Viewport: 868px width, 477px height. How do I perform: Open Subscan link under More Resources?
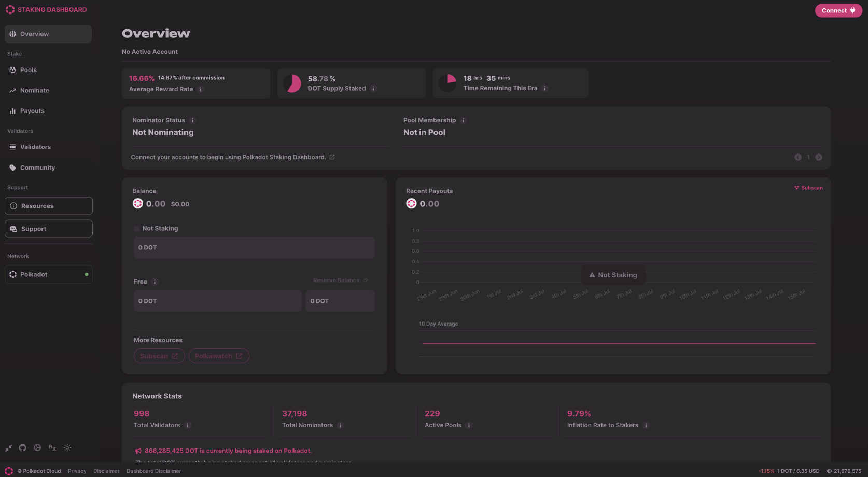tap(159, 356)
